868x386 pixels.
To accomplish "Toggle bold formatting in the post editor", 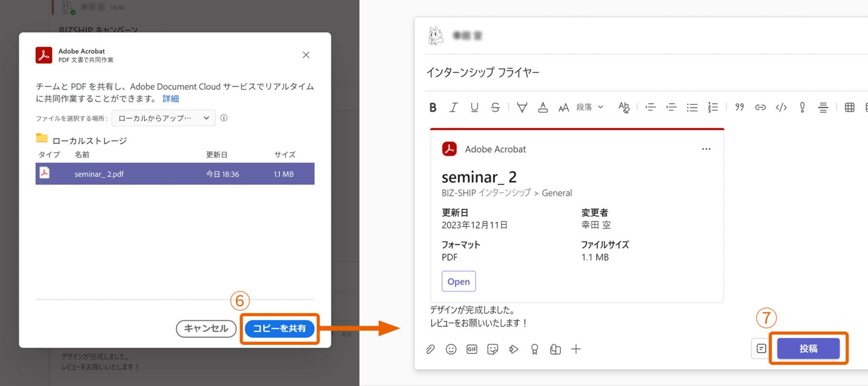I will [433, 107].
